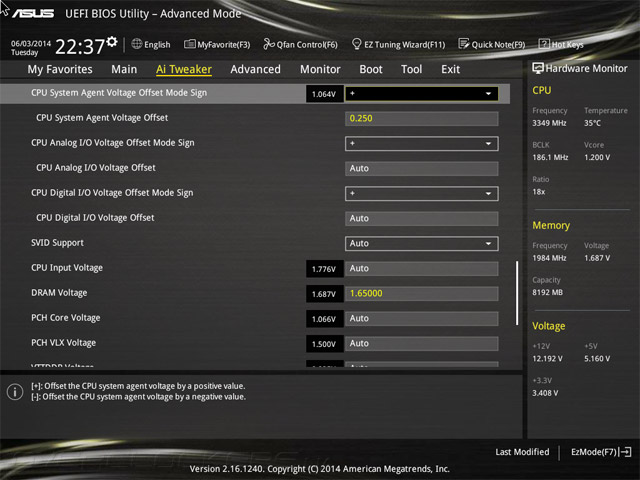Open CPU Analog I/O Voltage Offset Mode Sign dropdown
The height and width of the screenshot is (480, 640).
click(422, 144)
